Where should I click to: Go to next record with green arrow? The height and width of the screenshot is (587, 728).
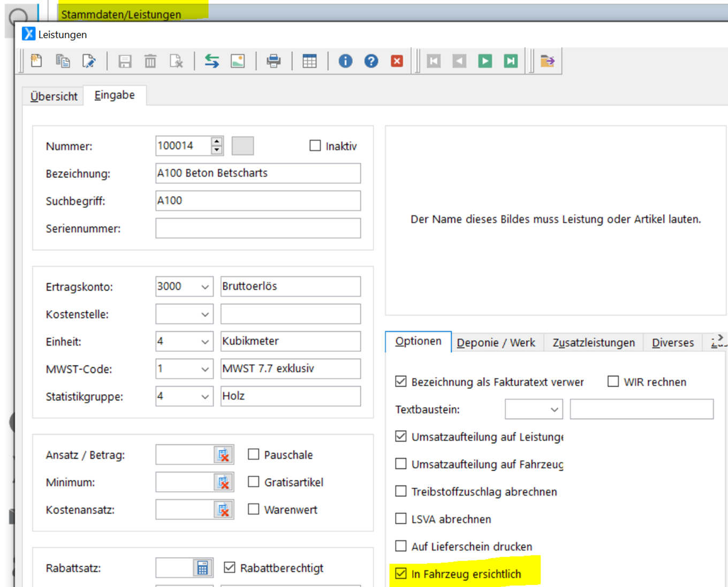tap(485, 61)
